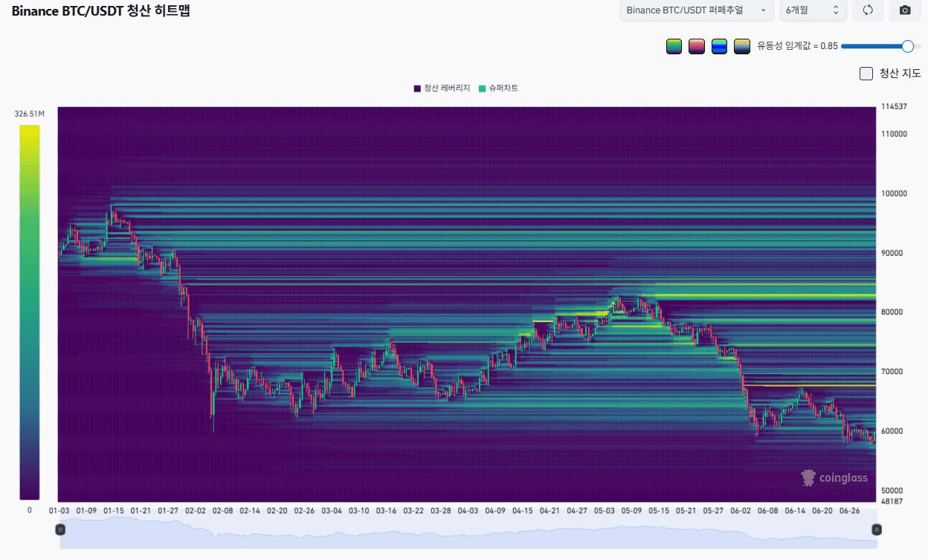
Task: Click the 청산 지도 label text
Action: (x=900, y=73)
